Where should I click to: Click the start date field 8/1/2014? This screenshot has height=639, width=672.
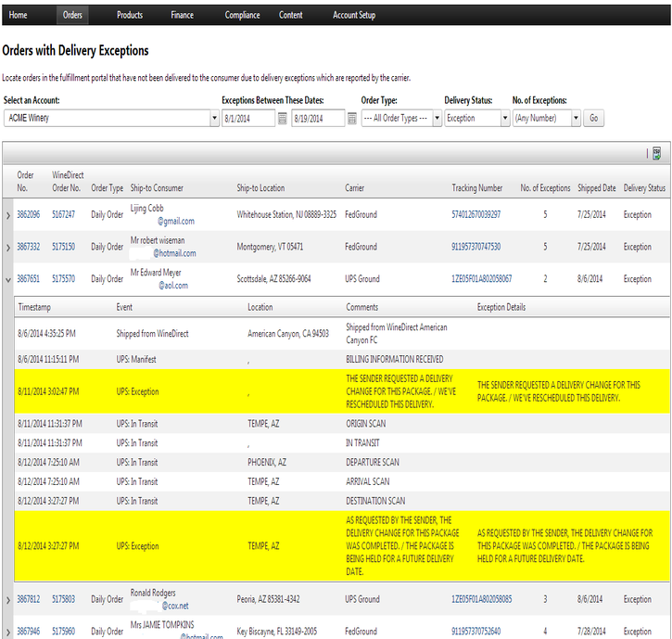[248, 119]
